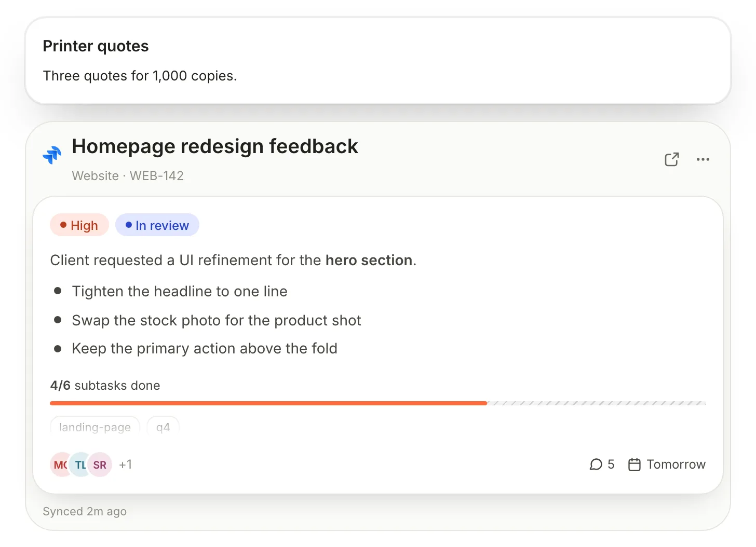Screen dimensions: 756x547
Task: Click the Homepage redesign feedback title
Action: pos(215,146)
